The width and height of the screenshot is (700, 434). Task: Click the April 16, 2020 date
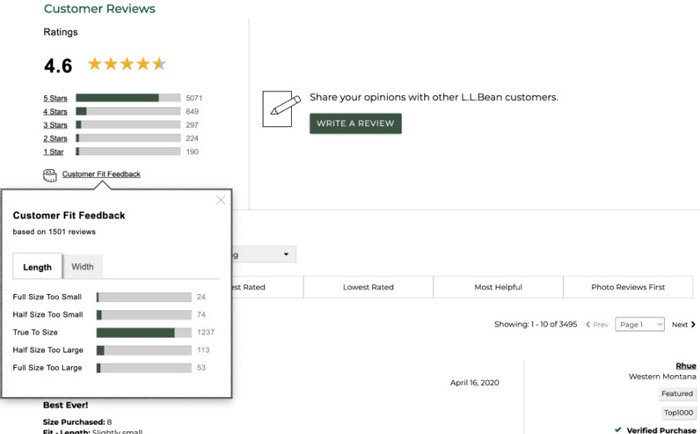pyautogui.click(x=475, y=383)
